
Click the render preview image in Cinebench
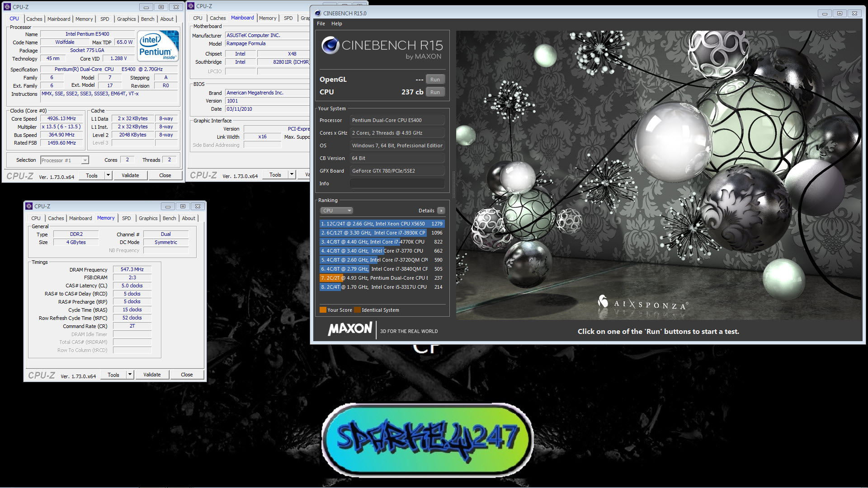(659, 175)
